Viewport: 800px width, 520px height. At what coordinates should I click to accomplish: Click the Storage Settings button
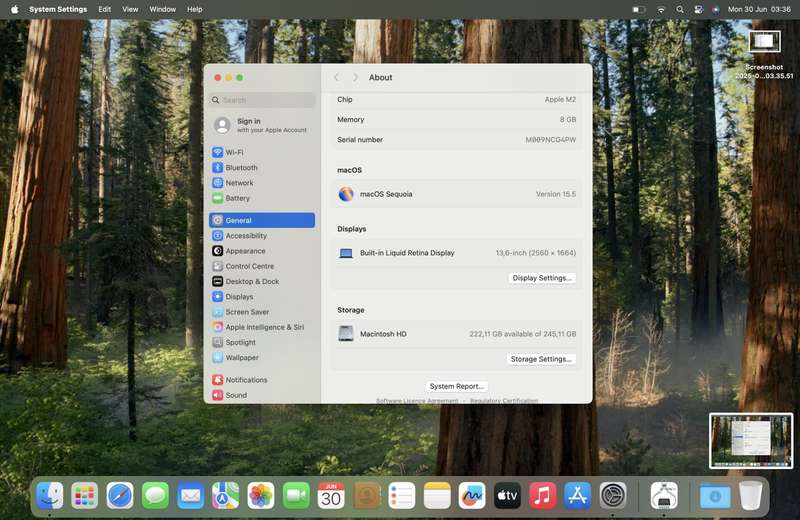(541, 359)
